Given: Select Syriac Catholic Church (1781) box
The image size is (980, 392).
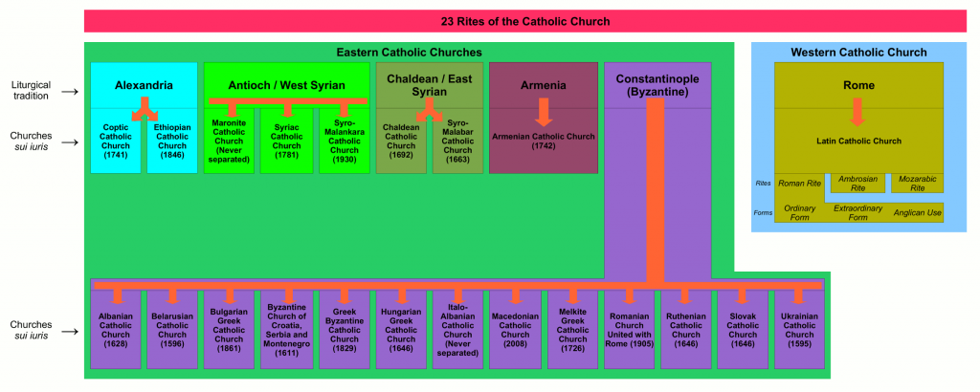Looking at the screenshot, I should [x=287, y=141].
